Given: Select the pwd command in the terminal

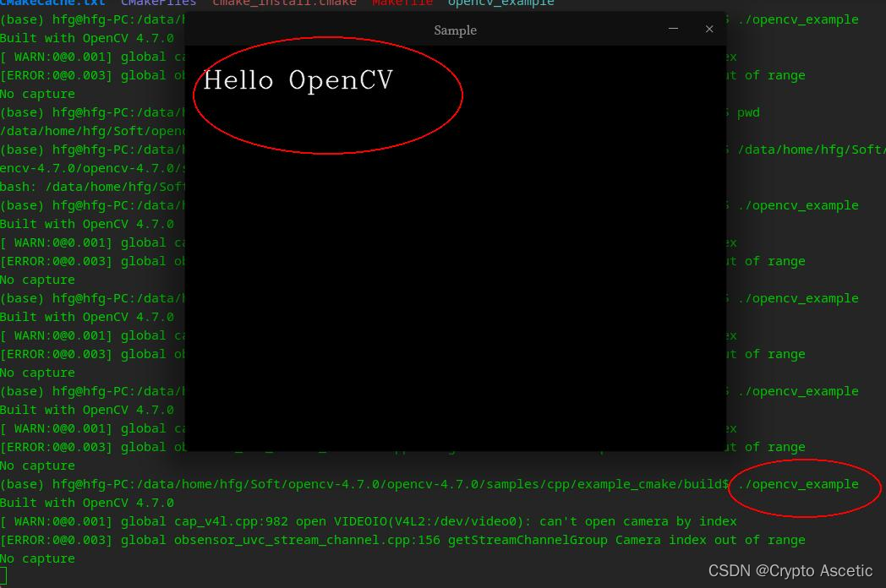Looking at the screenshot, I should (x=748, y=112).
